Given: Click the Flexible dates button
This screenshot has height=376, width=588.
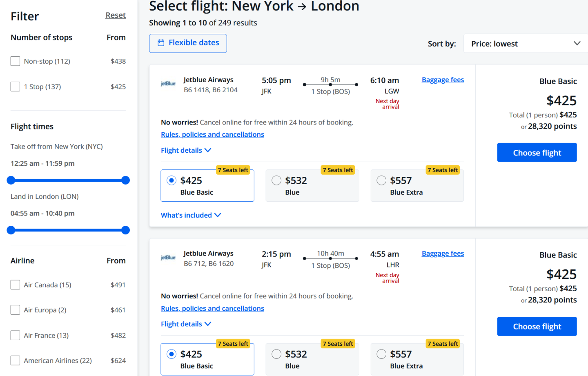Looking at the screenshot, I should pyautogui.click(x=188, y=43).
